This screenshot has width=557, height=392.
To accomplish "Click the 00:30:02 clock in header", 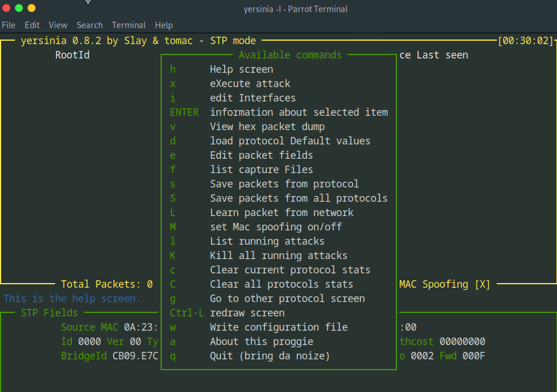I will (x=526, y=41).
